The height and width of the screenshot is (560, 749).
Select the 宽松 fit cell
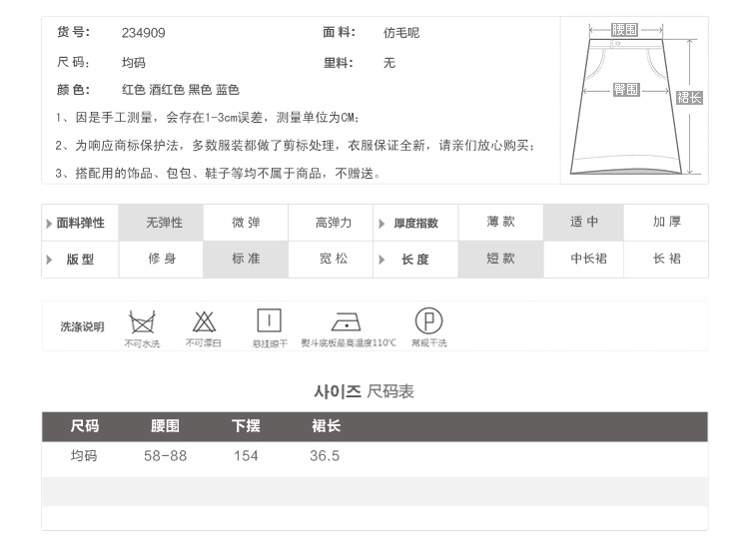pyautogui.click(x=331, y=260)
